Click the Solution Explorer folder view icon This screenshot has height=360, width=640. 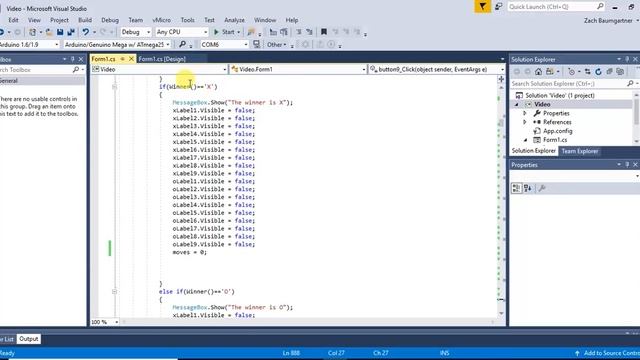[x=550, y=72]
